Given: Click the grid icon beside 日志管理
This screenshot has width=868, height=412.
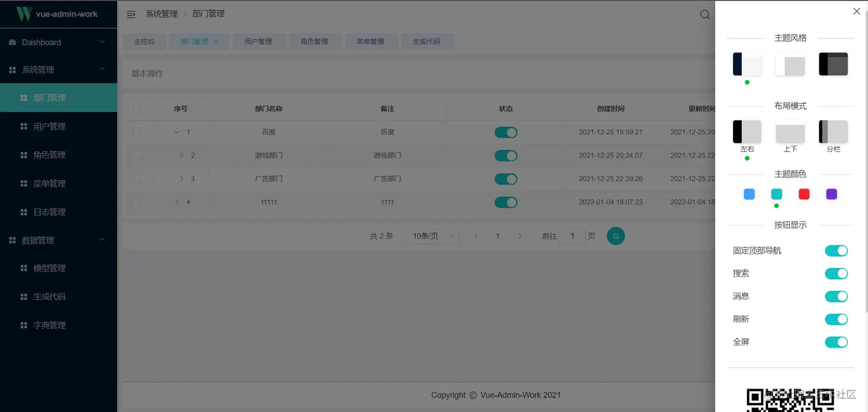Looking at the screenshot, I should point(24,212).
